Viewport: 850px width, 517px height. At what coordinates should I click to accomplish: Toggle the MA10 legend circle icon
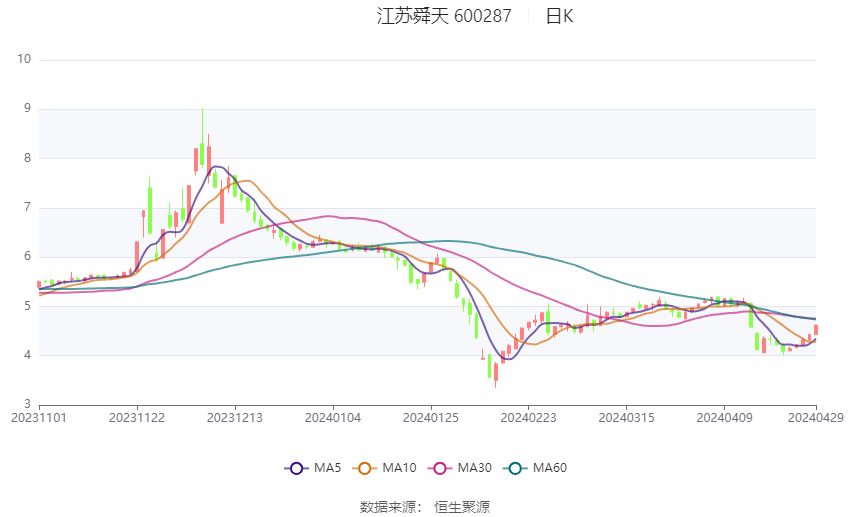364,468
